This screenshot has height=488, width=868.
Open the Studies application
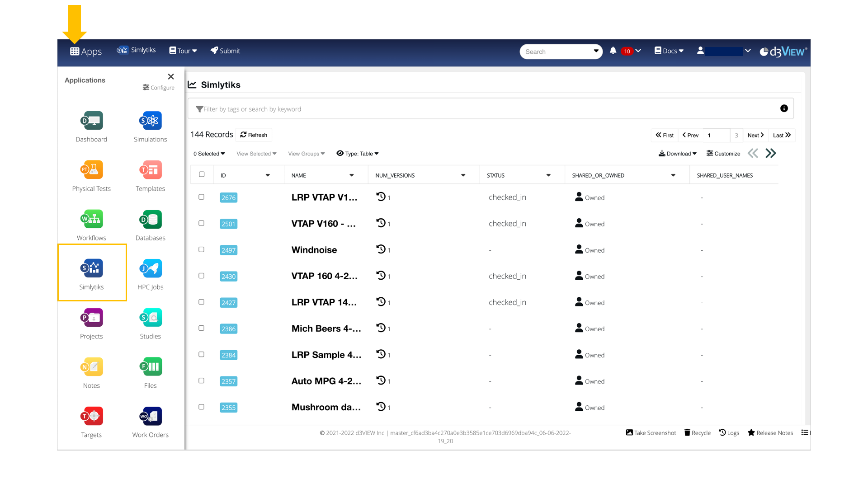(x=150, y=324)
